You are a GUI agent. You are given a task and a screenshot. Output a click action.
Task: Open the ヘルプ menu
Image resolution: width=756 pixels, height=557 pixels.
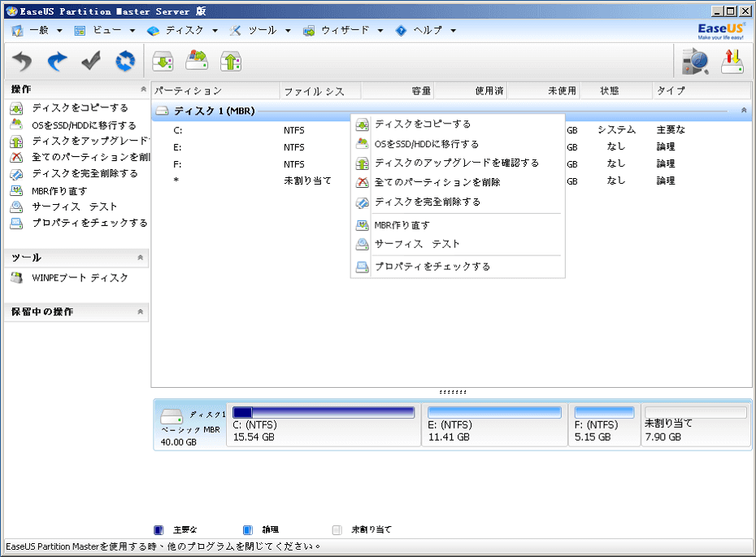pyautogui.click(x=426, y=30)
